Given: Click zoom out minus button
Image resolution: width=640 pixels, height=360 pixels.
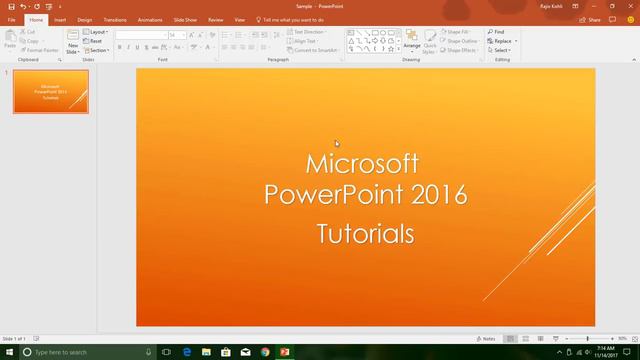Looking at the screenshot, I should (x=567, y=339).
